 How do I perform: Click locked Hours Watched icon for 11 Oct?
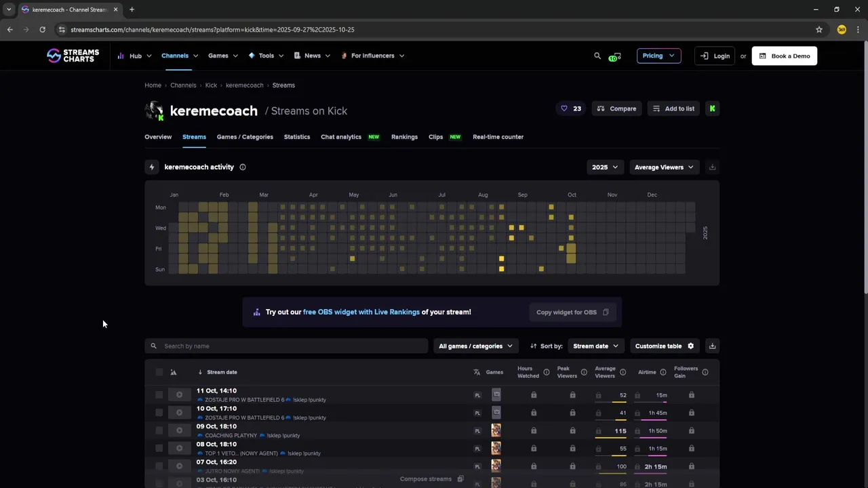coord(534,394)
